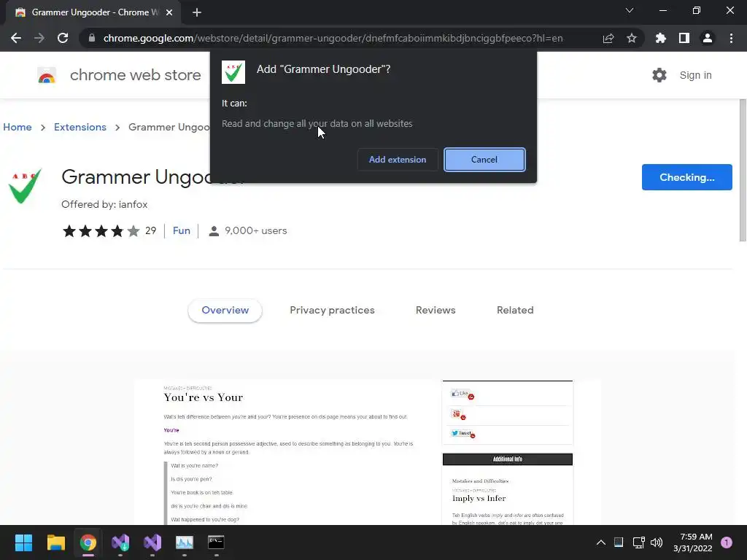Image resolution: width=747 pixels, height=560 pixels.
Task: Open the Visual Studio Installer-style taskbar icon
Action: tap(120, 542)
